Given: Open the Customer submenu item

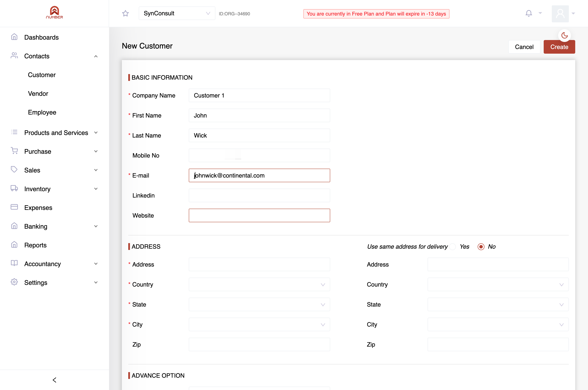Looking at the screenshot, I should (x=42, y=75).
